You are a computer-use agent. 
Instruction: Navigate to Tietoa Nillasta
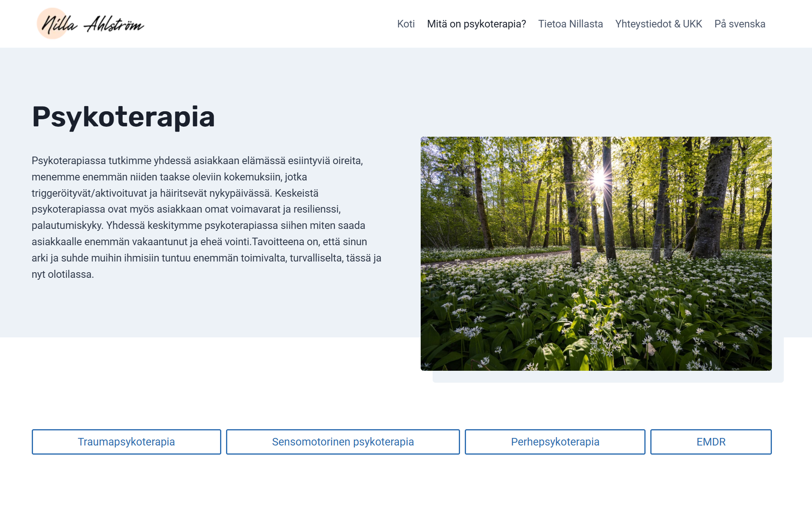570,24
